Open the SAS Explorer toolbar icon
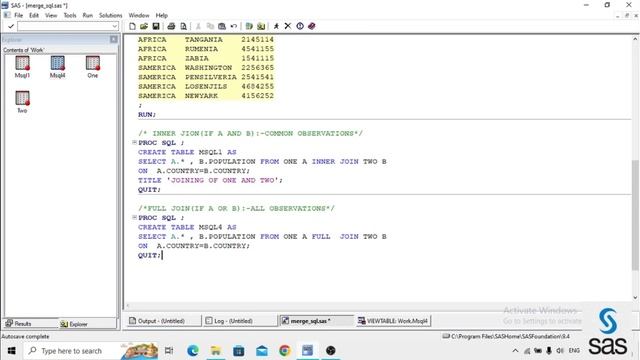 pyautogui.click(x=261, y=26)
